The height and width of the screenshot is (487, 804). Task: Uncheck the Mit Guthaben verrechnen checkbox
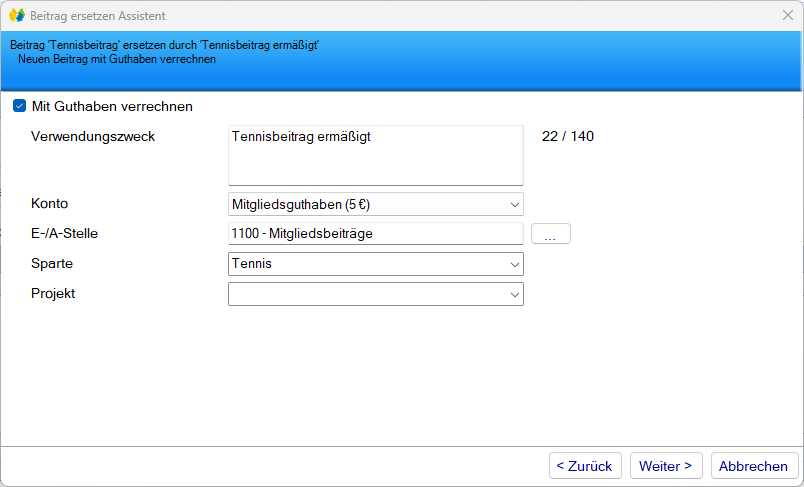19,106
